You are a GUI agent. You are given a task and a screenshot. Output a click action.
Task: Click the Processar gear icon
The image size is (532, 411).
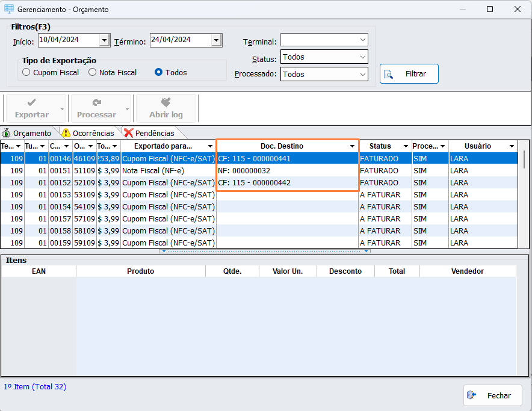[x=96, y=103]
